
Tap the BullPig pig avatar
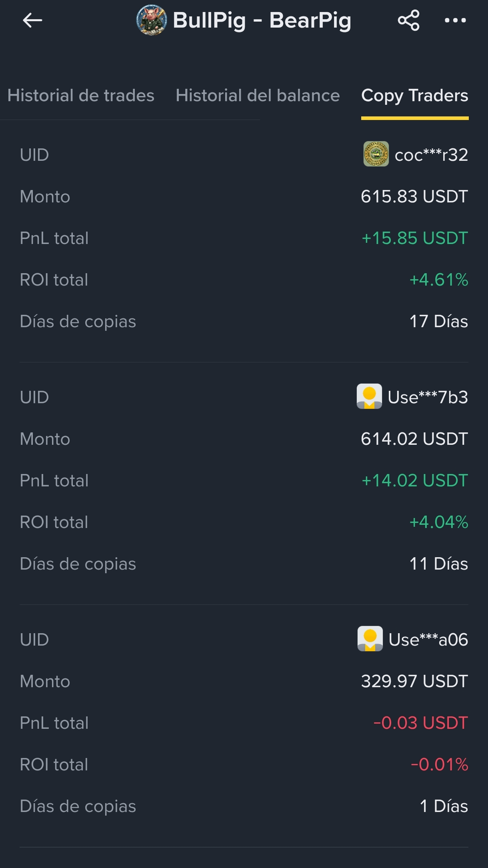152,20
